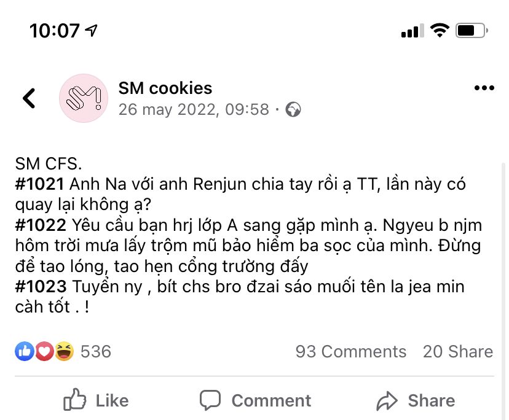Tap the back arrow icon
Viewport: 509px width, 420px height.
click(x=29, y=98)
